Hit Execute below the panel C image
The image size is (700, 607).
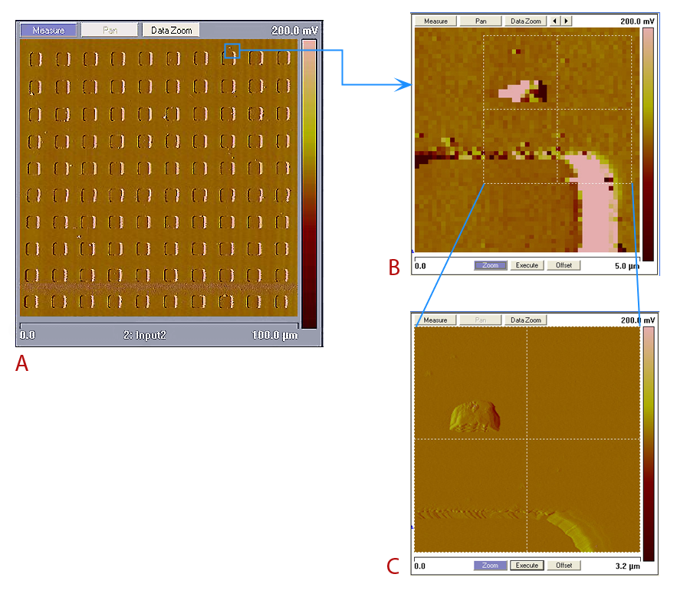[527, 566]
